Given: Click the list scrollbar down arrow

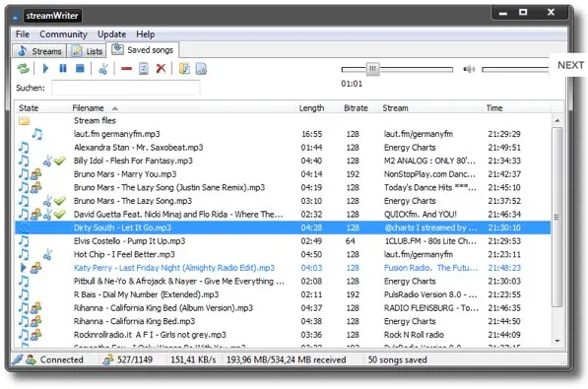Looking at the screenshot, I should [557, 341].
